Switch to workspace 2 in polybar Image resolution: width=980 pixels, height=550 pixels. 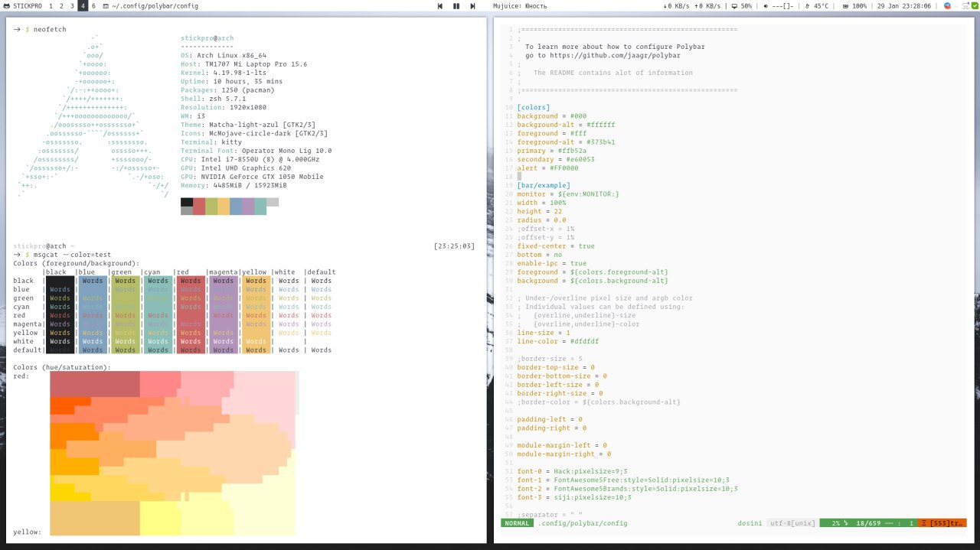pos(62,5)
